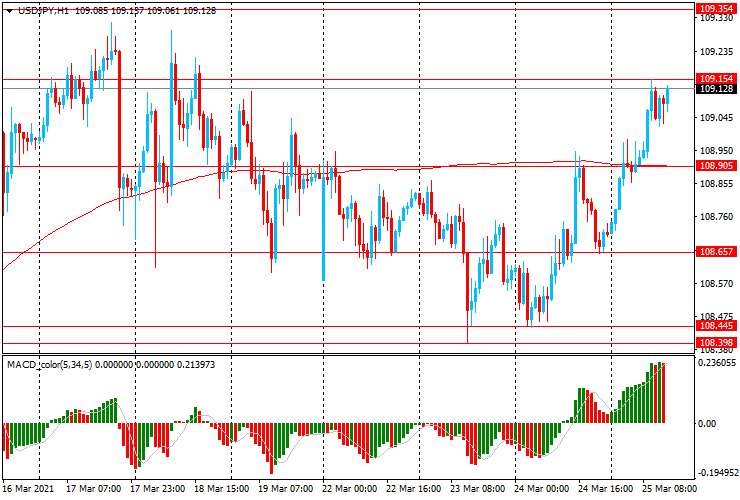Click the 108.570 price axis value

[x=714, y=284]
